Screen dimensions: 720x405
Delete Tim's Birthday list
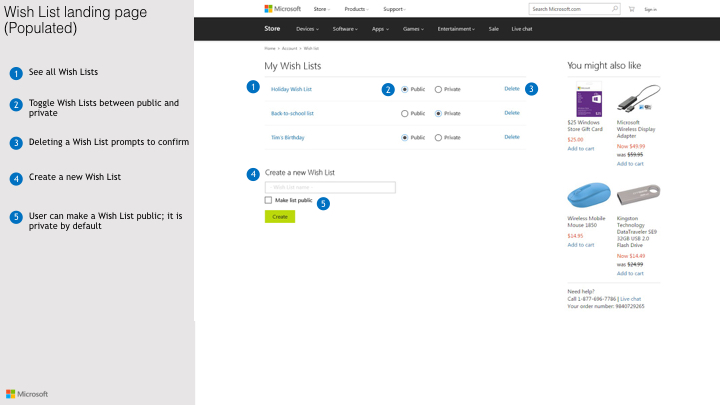512,137
